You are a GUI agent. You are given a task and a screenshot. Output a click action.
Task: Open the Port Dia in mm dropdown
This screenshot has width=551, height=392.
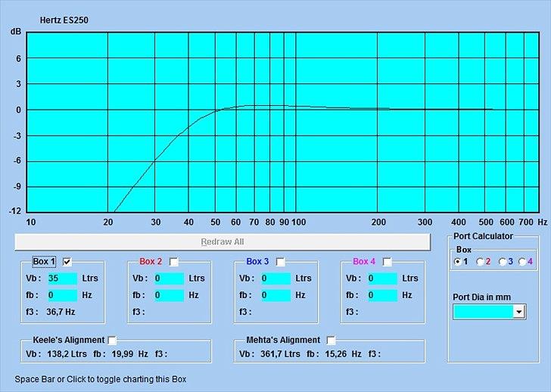point(518,311)
